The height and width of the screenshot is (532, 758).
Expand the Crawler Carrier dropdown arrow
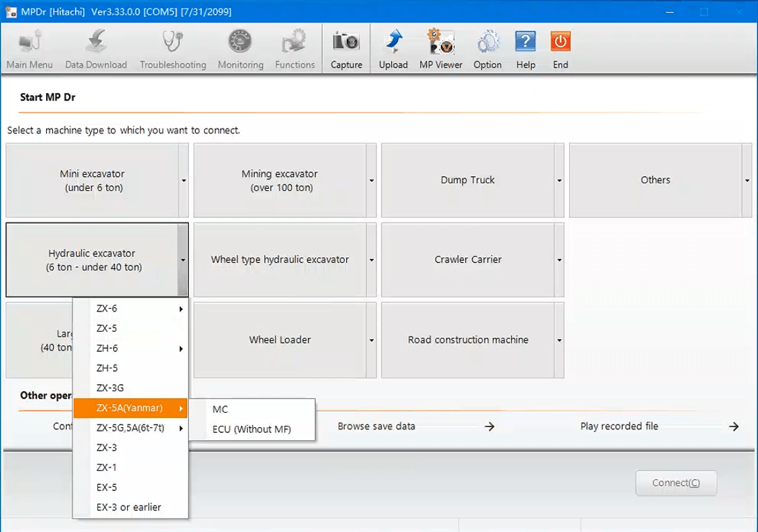pos(559,260)
